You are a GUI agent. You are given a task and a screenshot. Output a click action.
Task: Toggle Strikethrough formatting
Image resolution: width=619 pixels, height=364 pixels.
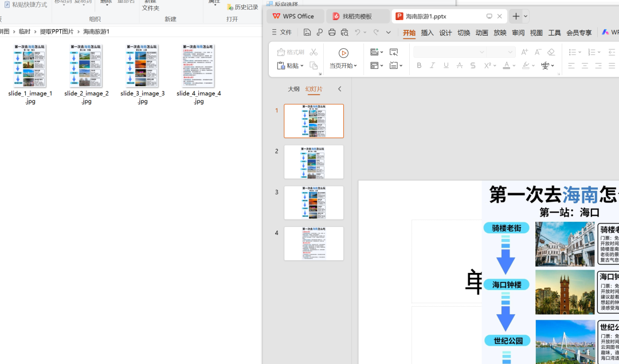pos(460,65)
